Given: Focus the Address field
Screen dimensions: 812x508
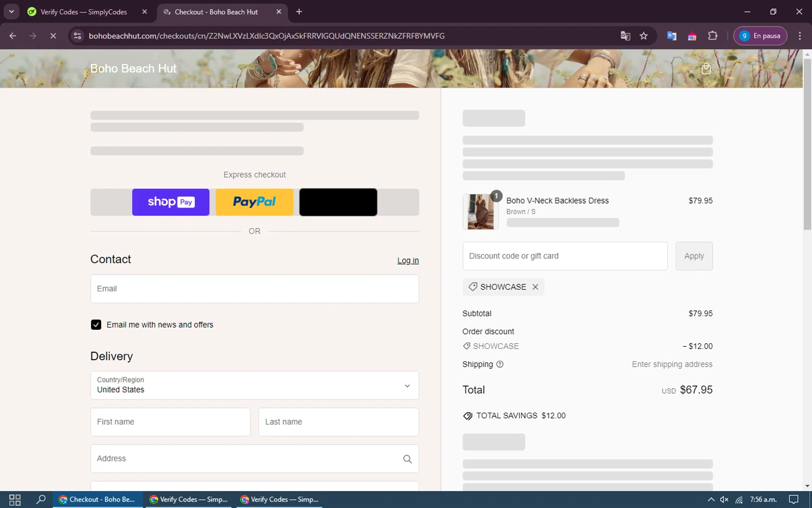Looking at the screenshot, I should pos(254,459).
